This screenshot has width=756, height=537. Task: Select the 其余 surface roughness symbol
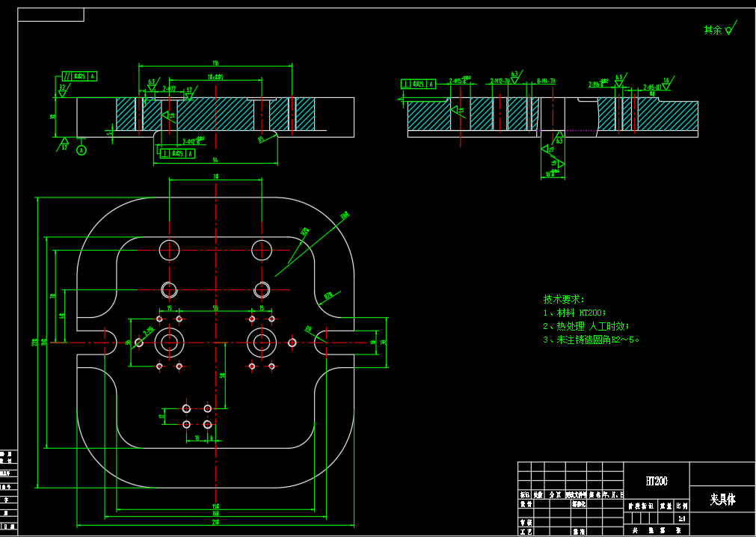tap(729, 29)
